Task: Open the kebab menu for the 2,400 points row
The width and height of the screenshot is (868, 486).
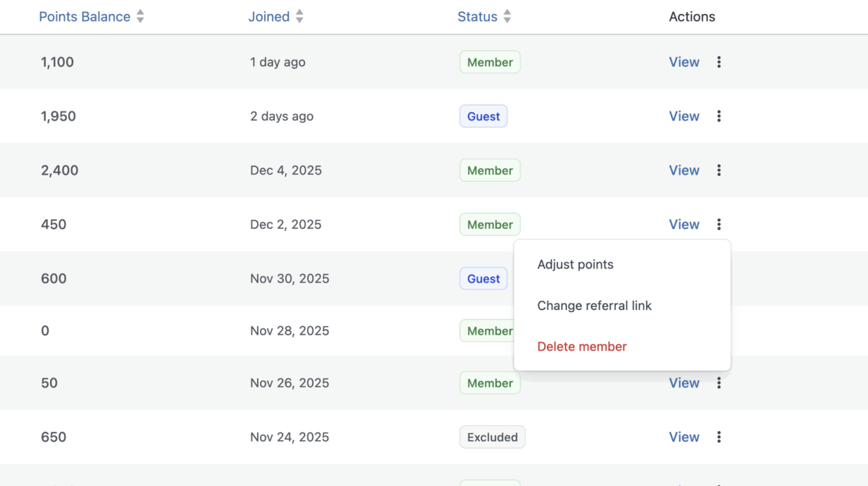Action: tap(719, 170)
